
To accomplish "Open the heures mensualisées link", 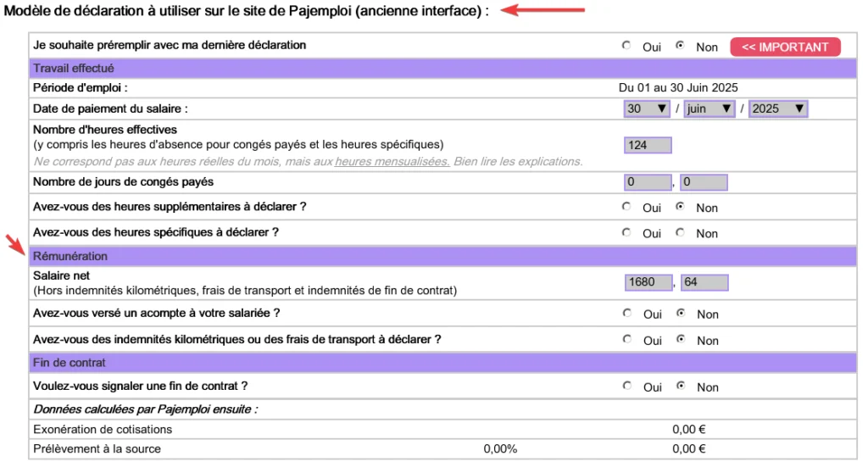I will pos(392,162).
